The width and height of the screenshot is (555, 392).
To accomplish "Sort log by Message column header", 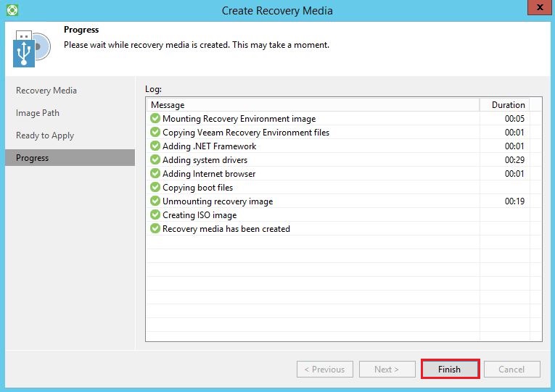I will coord(312,105).
